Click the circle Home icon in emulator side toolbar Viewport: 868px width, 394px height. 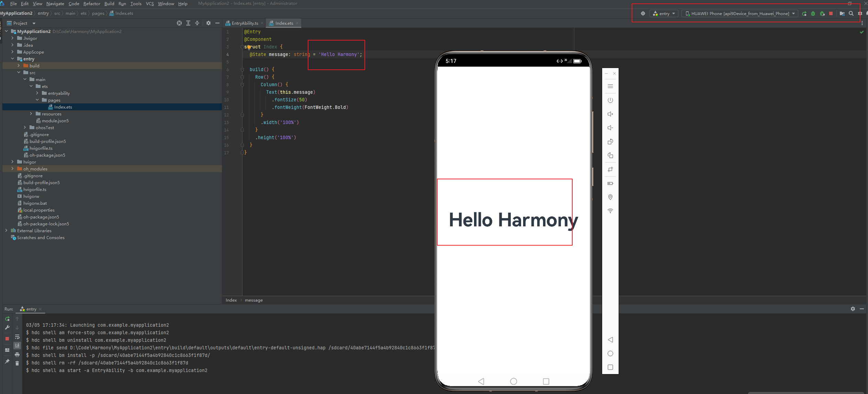coord(610,353)
